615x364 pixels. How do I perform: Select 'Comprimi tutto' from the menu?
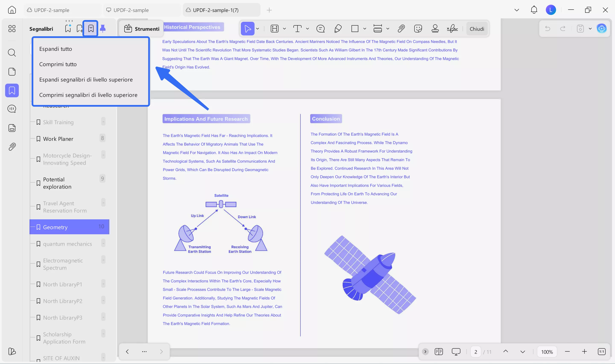click(x=58, y=64)
